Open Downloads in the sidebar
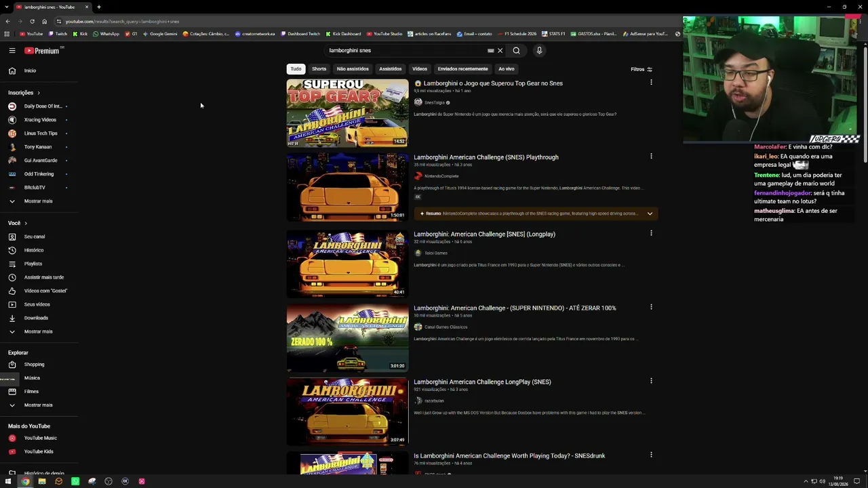This screenshot has width=868, height=488. (x=36, y=318)
